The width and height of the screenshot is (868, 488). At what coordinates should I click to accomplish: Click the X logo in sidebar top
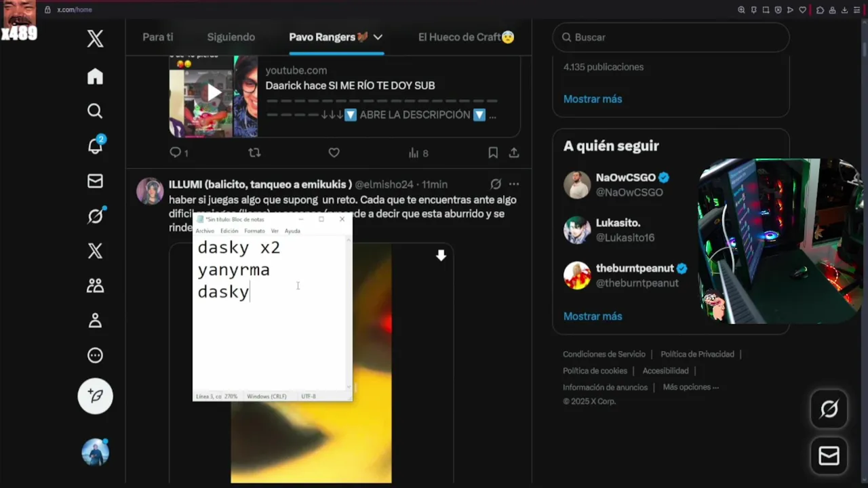coord(95,38)
